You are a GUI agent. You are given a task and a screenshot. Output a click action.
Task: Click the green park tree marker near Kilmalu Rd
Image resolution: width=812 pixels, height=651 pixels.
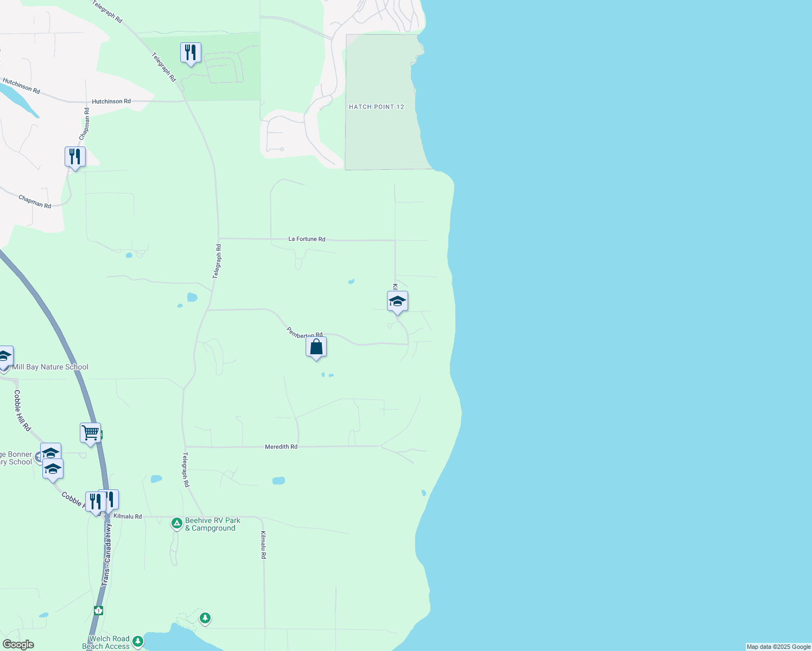205,618
